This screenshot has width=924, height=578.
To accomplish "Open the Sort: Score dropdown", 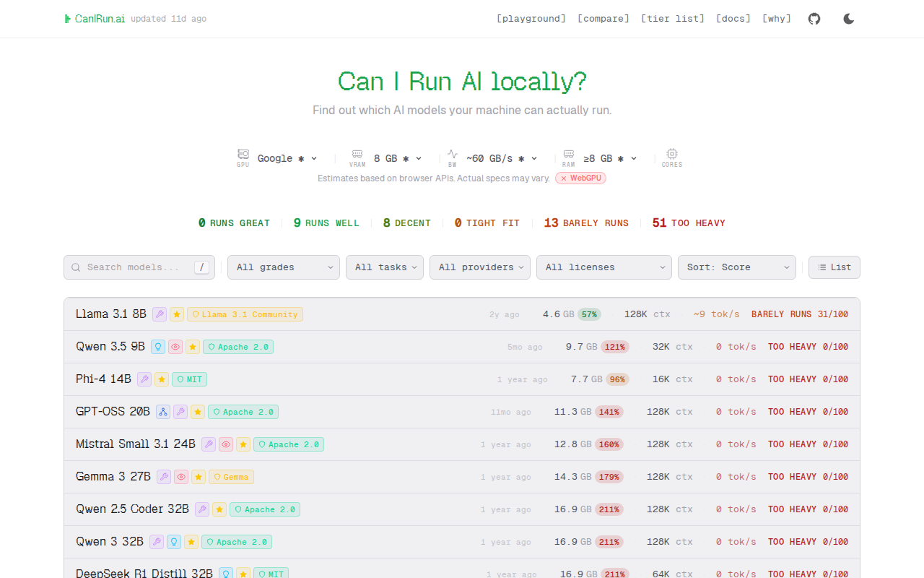I will (x=737, y=267).
